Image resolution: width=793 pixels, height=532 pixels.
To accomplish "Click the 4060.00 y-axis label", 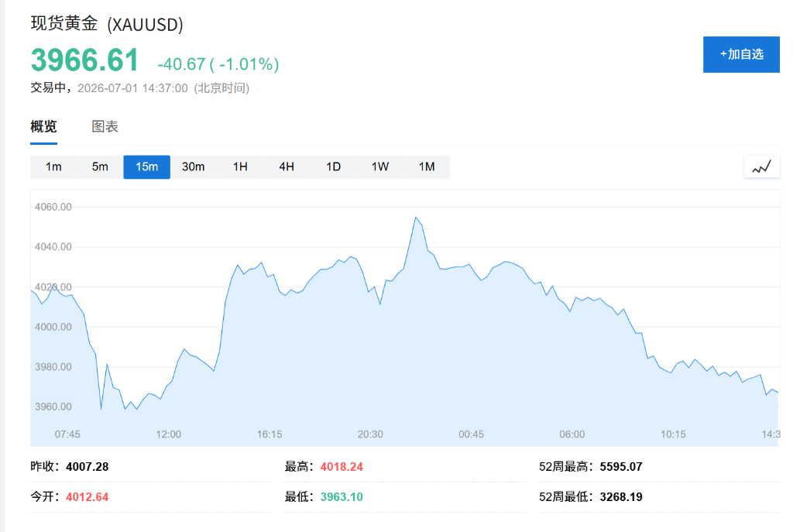I will click(53, 207).
